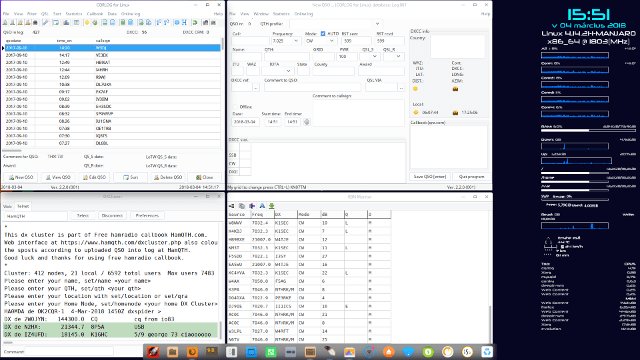Select the QSO row with time 14:17
The width and height of the screenshot is (640, 360).
tap(111, 55)
